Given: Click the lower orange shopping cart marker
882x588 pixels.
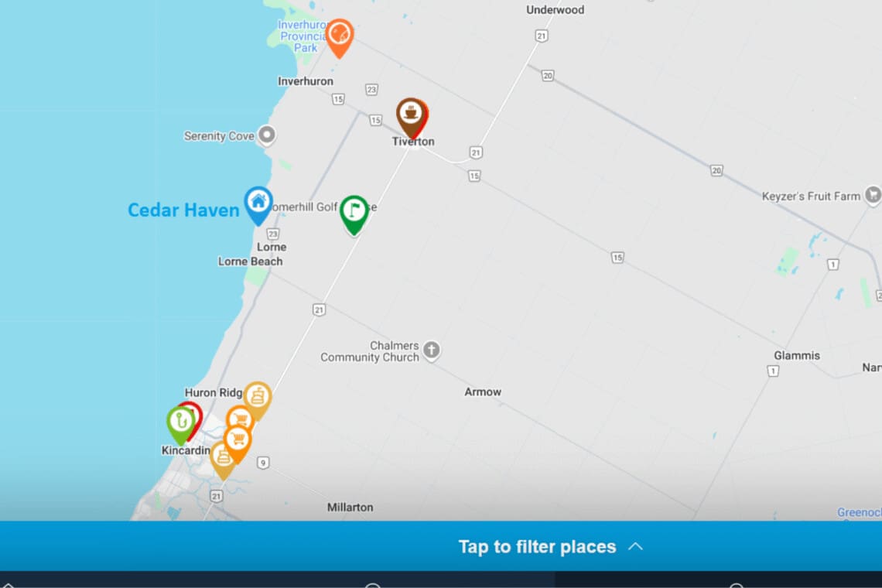Looking at the screenshot, I should pos(238,440).
